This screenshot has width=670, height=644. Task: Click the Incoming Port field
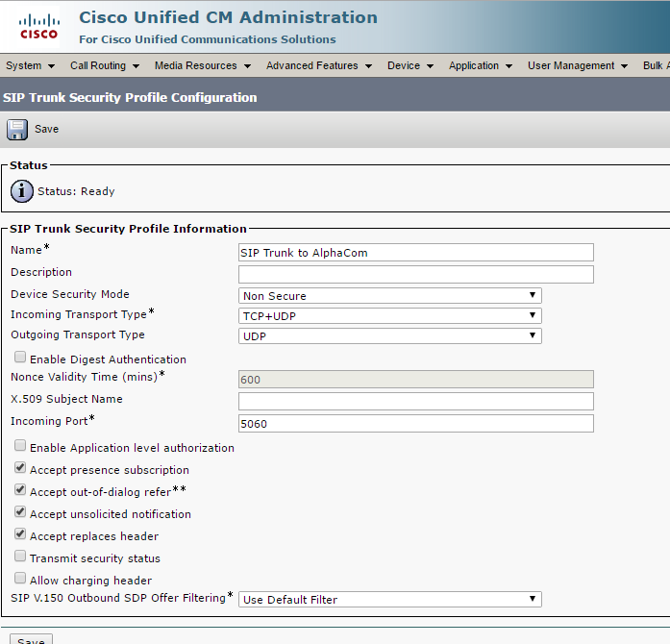[415, 423]
